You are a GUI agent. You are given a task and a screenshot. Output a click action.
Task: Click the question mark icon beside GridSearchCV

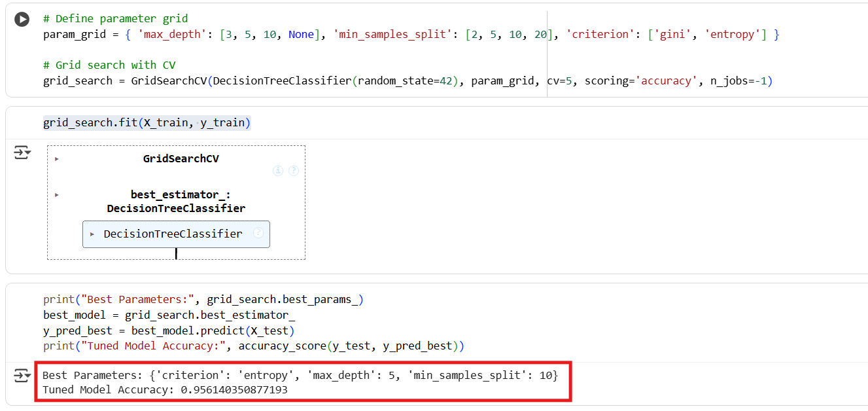click(x=293, y=170)
